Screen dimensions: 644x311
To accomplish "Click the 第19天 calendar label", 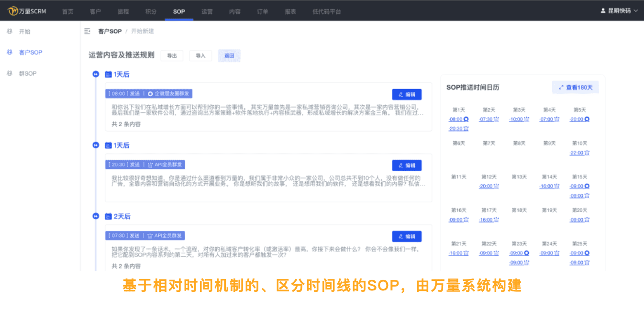I will coord(549,210).
